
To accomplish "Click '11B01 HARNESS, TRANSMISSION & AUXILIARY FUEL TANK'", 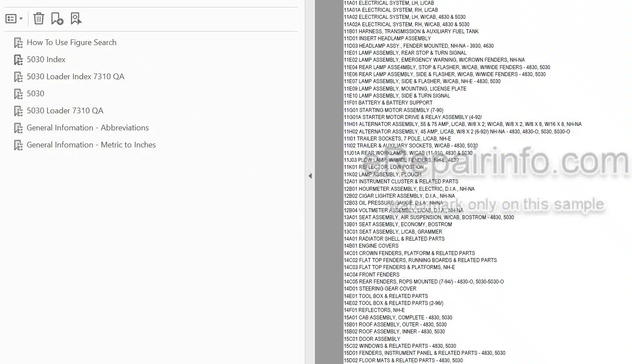I will tap(411, 31).
